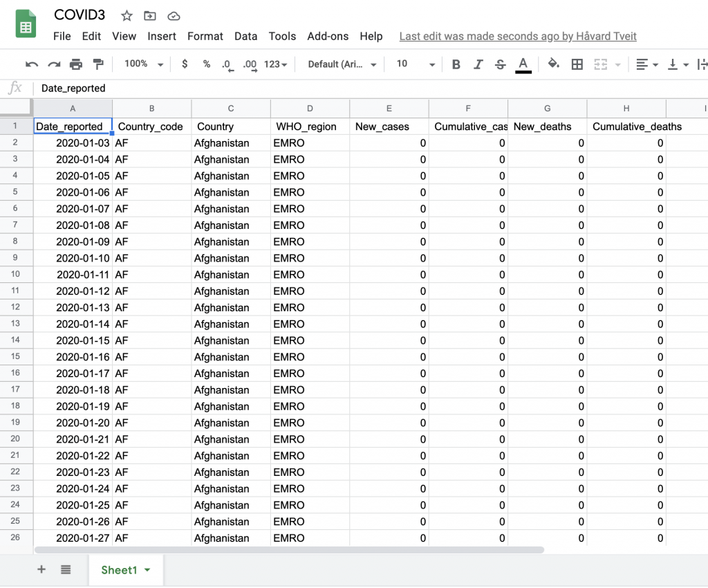The image size is (708, 588).
Task: Click into the formula bar
Action: pyautogui.click(x=371, y=88)
